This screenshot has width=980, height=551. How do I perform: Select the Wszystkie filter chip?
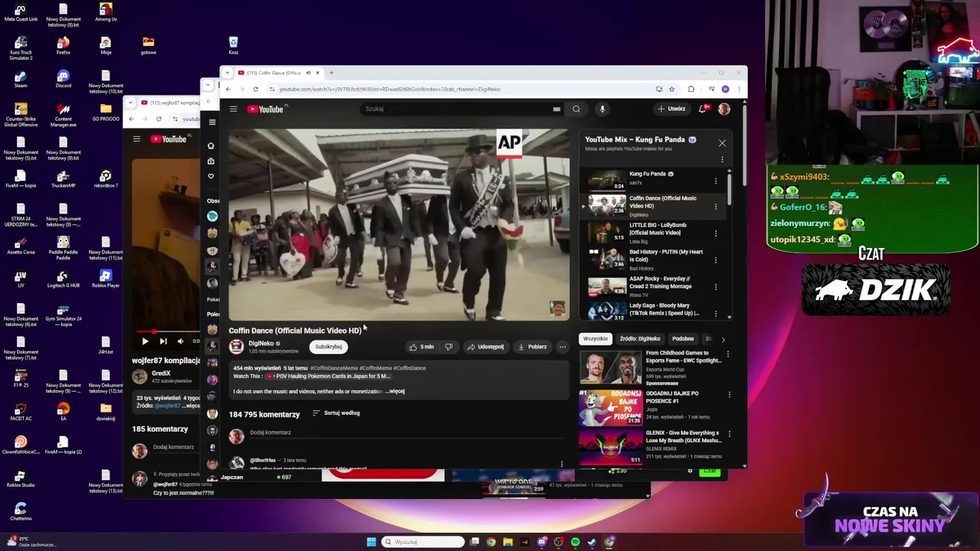tap(595, 338)
